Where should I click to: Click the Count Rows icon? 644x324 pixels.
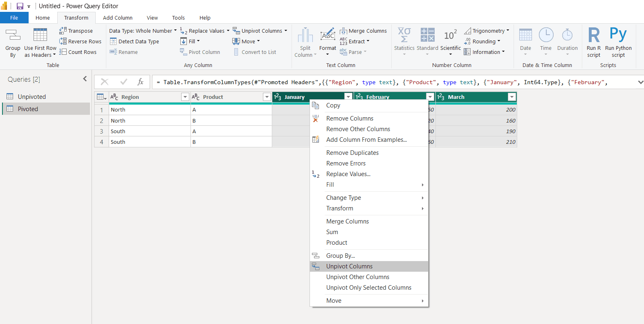point(63,52)
